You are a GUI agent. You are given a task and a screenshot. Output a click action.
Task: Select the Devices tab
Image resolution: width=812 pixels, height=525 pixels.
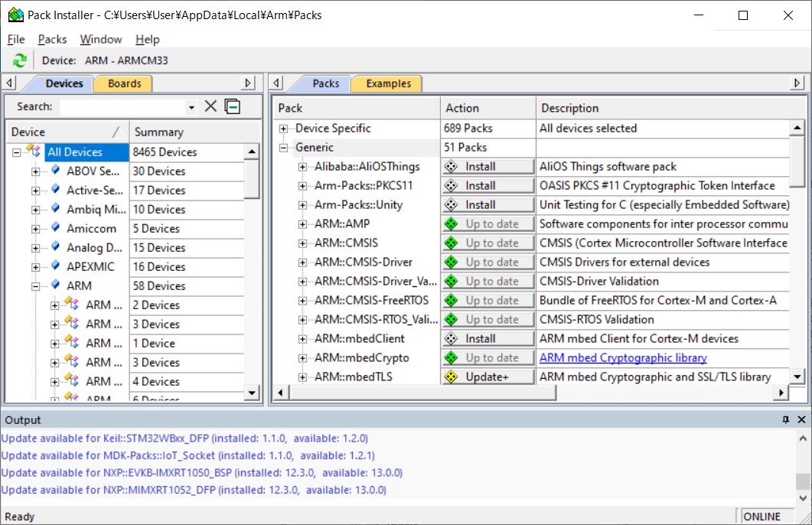click(x=64, y=83)
